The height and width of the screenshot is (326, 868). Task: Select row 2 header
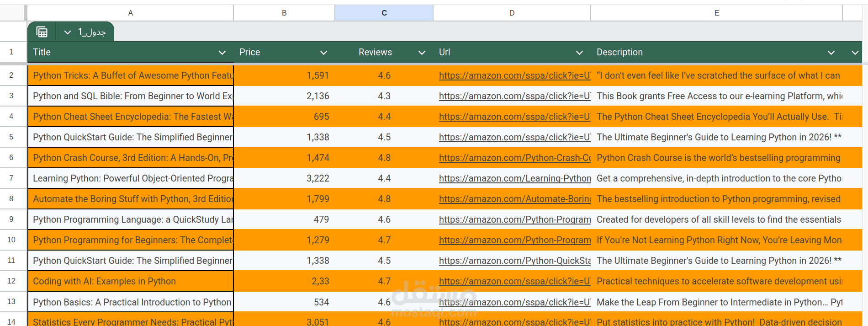pyautogui.click(x=11, y=75)
